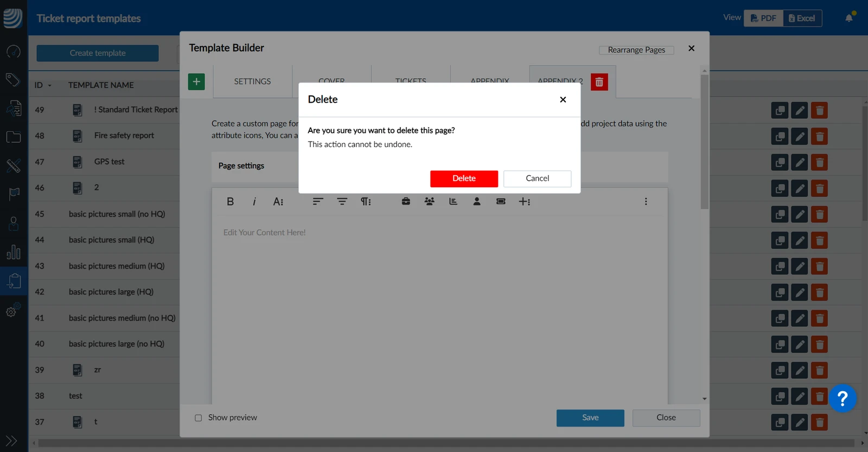The image size is (868, 452).
Task: Select 'Fire safety report' template name
Action: (124, 136)
